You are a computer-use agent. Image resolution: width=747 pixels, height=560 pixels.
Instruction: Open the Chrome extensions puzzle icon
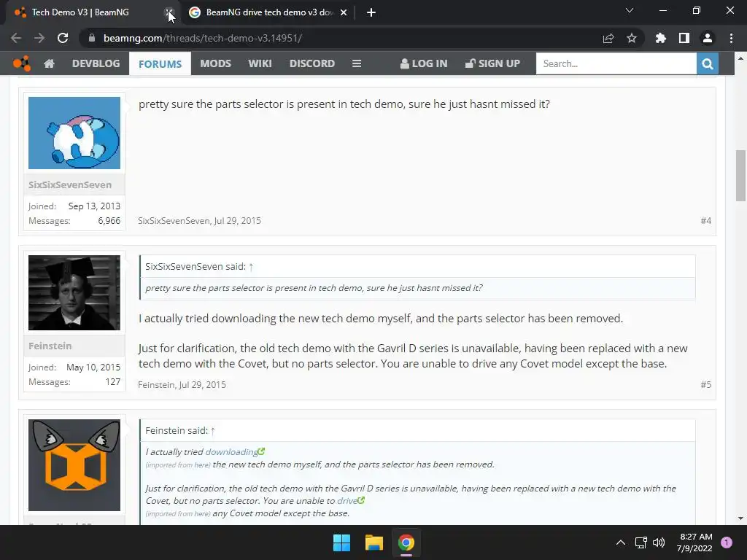point(660,38)
